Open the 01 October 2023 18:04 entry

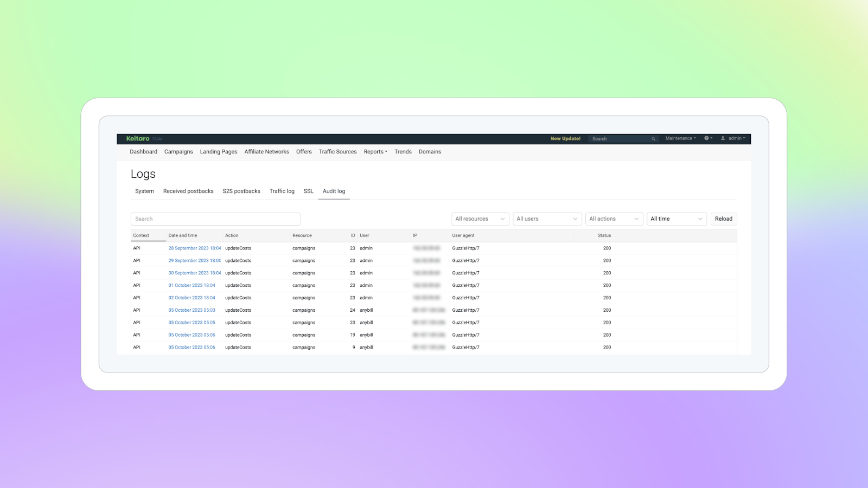[x=192, y=285]
